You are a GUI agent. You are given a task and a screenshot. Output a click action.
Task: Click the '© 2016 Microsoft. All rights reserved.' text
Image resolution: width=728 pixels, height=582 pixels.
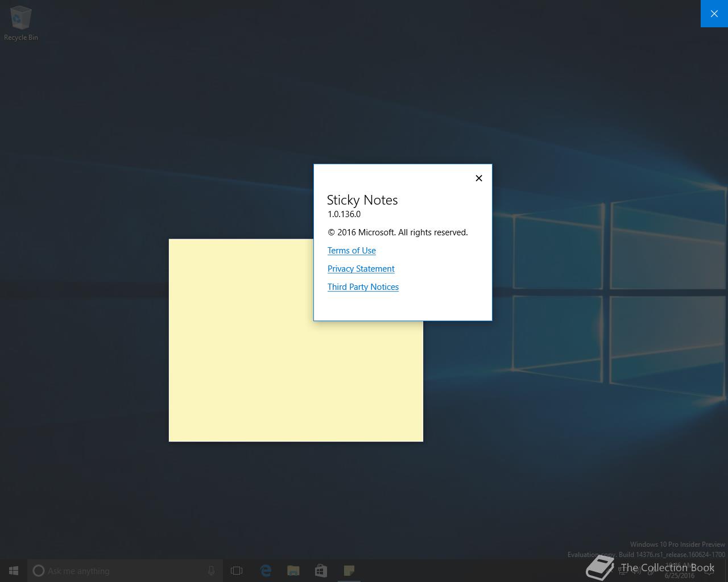pyautogui.click(x=398, y=232)
